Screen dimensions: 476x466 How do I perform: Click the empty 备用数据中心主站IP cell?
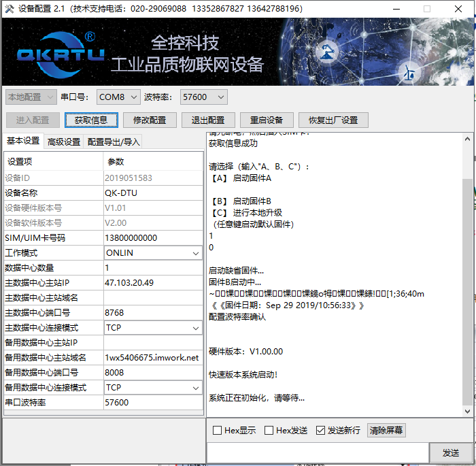coord(153,343)
